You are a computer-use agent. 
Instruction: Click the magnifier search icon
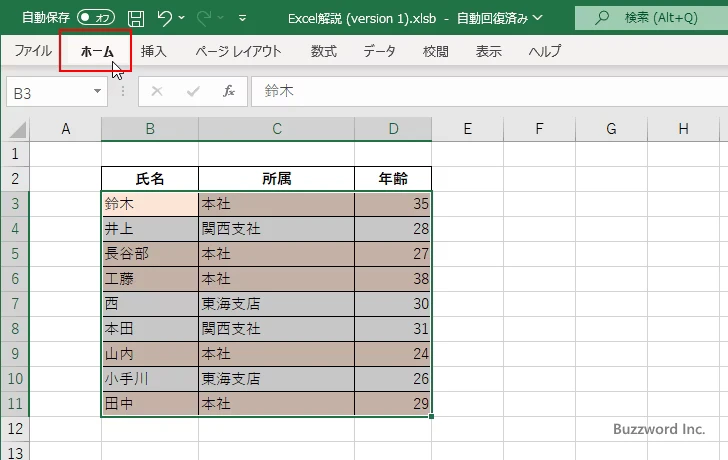(x=602, y=18)
